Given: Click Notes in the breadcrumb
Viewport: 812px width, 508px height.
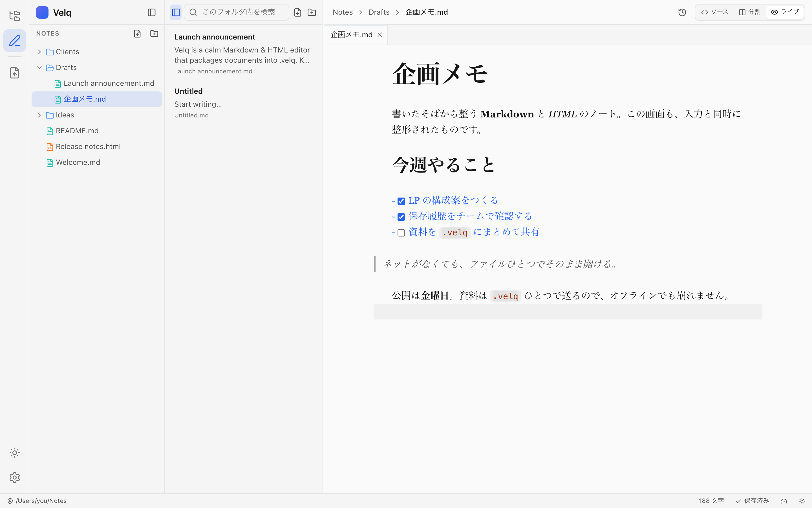Looking at the screenshot, I should [x=343, y=12].
